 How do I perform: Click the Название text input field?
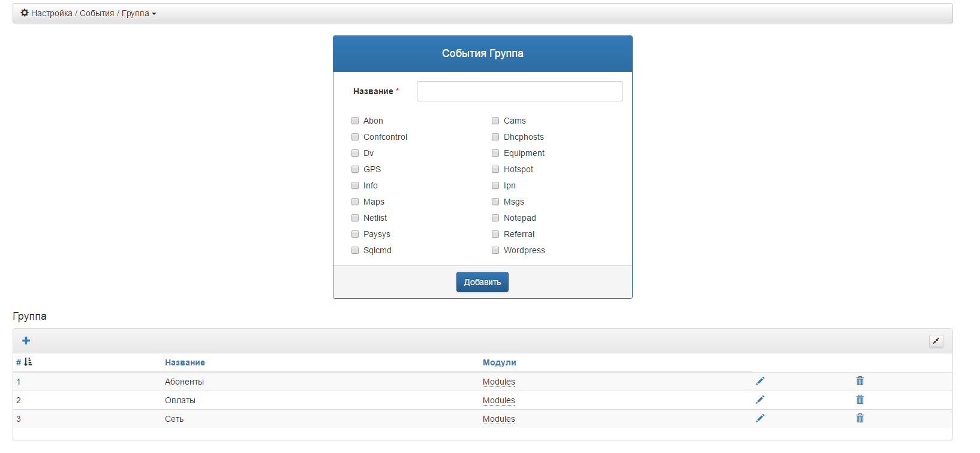tap(519, 91)
